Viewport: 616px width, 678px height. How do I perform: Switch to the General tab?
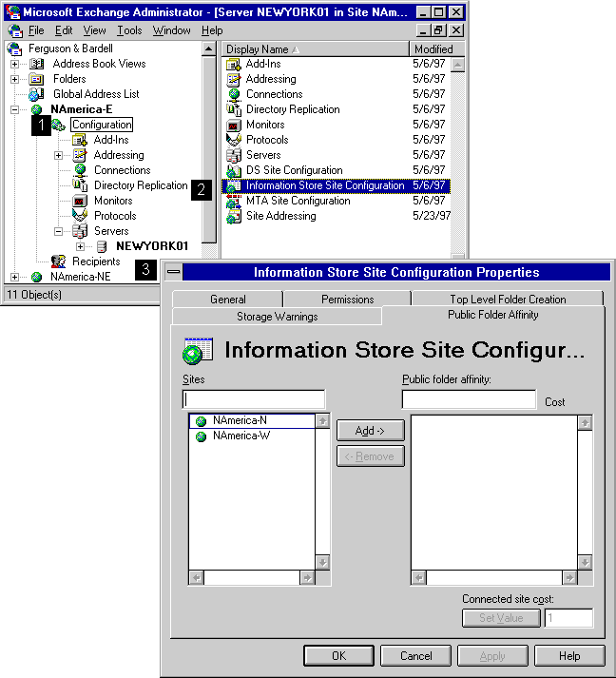pos(228,300)
